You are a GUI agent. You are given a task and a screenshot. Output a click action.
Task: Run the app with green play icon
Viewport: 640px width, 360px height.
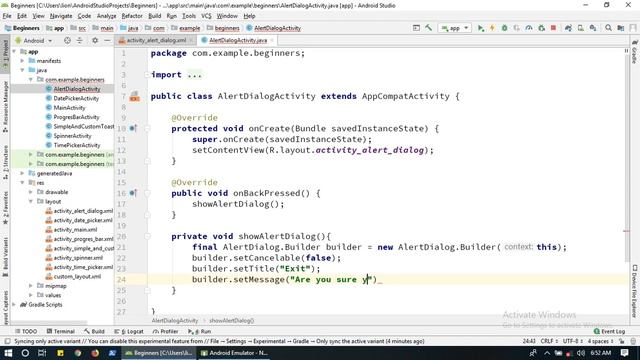click(481, 28)
